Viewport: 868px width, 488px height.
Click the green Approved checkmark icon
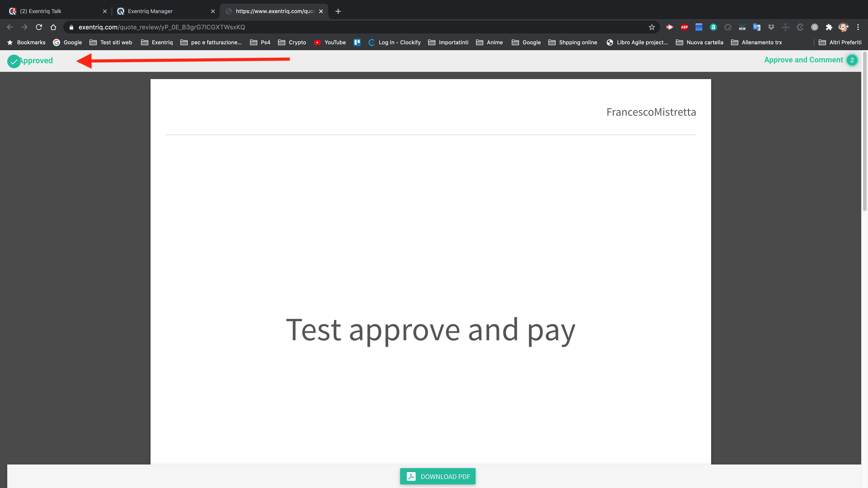pos(14,61)
